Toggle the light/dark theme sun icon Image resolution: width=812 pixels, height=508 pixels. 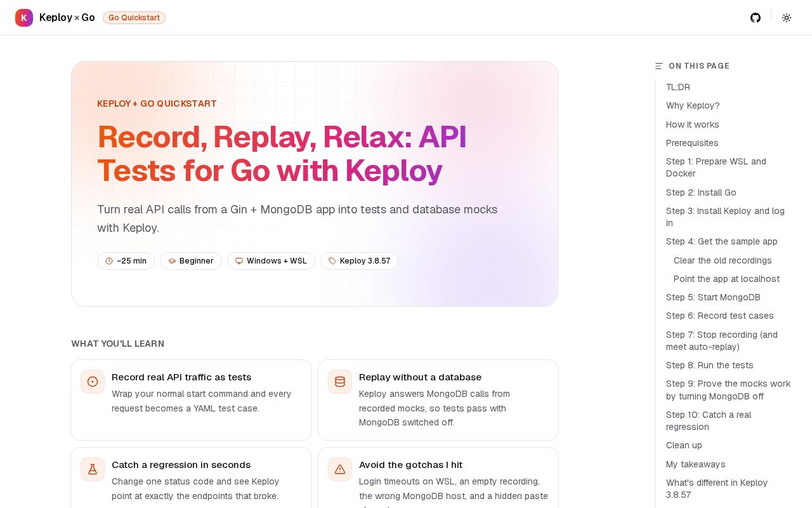pos(787,18)
